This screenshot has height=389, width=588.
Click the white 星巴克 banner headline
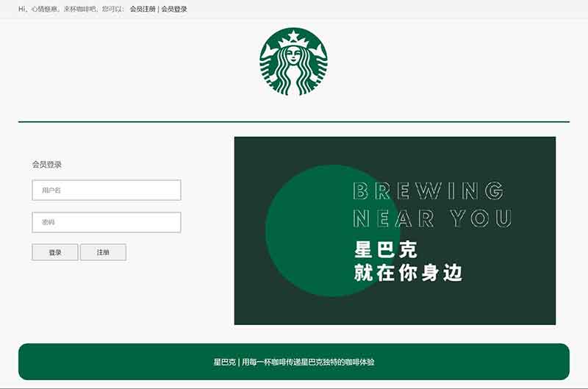[386, 249]
